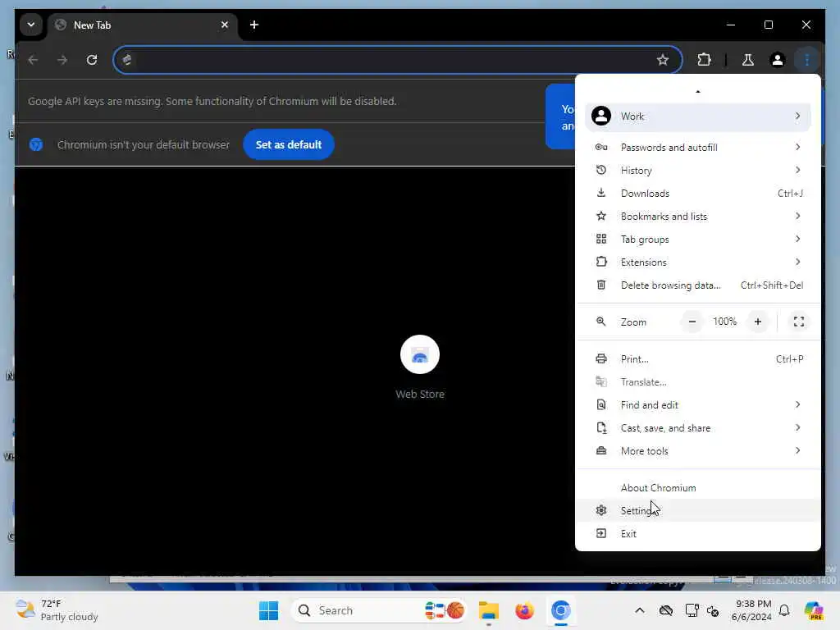Select Delete browsing data menu item

point(697,285)
